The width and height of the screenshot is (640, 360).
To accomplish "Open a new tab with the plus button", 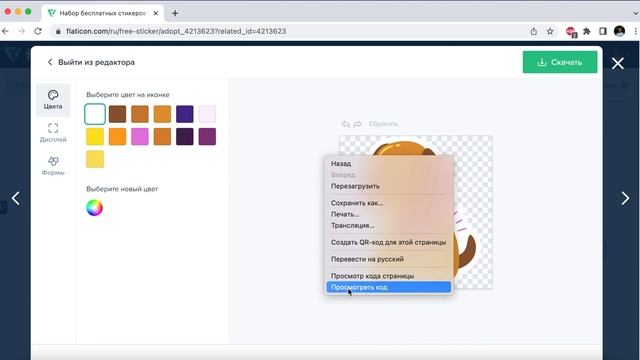I will click(x=175, y=13).
